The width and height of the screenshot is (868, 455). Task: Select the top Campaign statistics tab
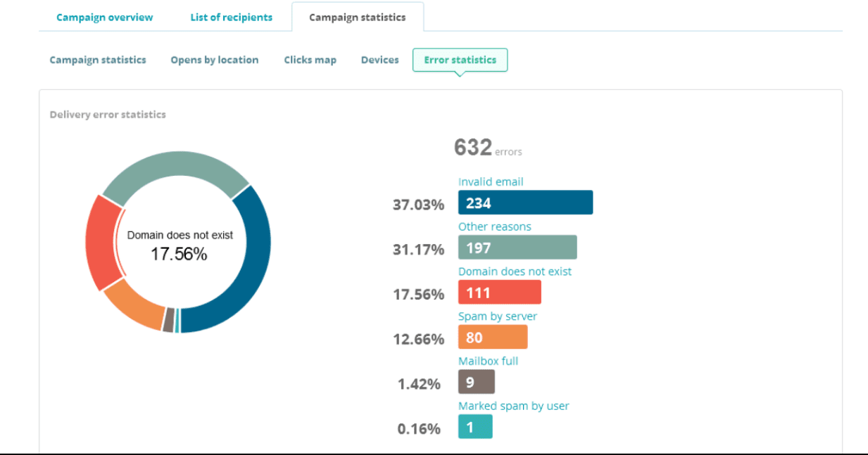(357, 18)
